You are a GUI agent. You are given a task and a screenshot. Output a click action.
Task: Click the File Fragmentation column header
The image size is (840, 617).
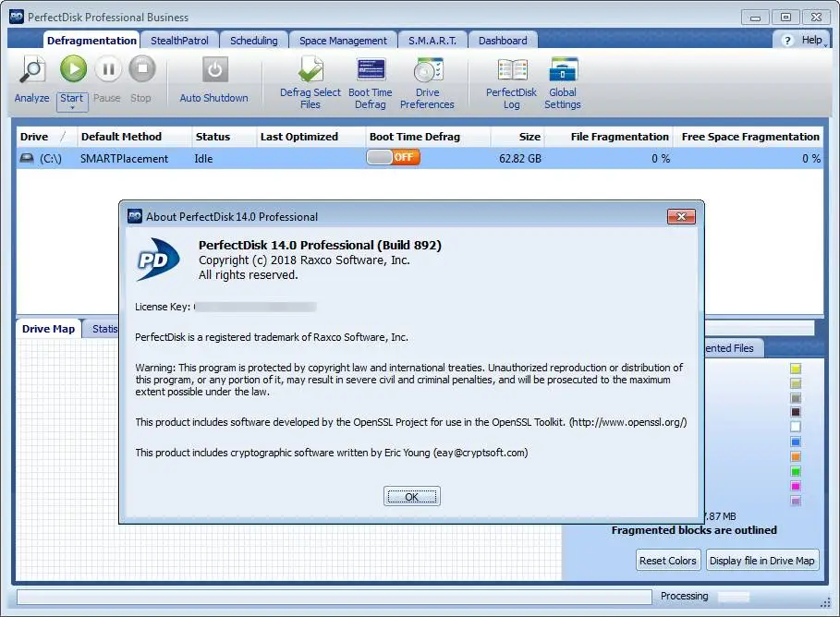609,137
